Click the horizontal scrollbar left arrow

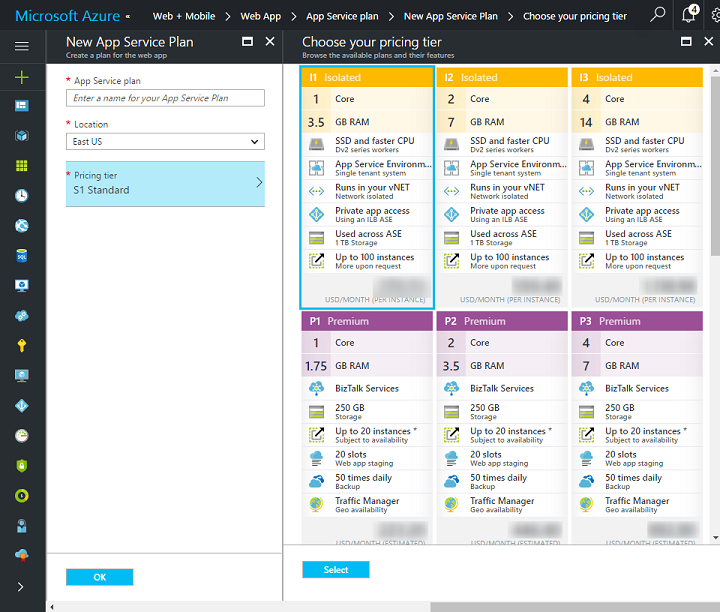click(x=52, y=607)
